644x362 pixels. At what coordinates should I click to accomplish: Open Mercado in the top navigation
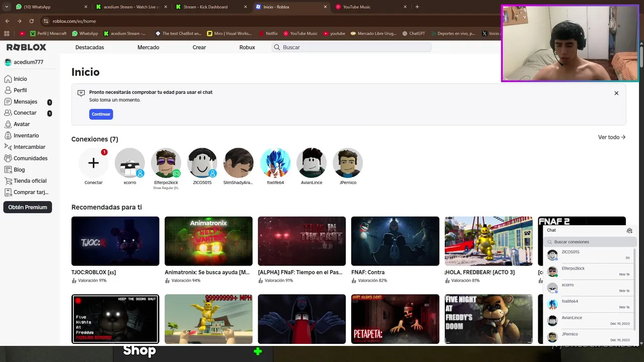(x=148, y=47)
